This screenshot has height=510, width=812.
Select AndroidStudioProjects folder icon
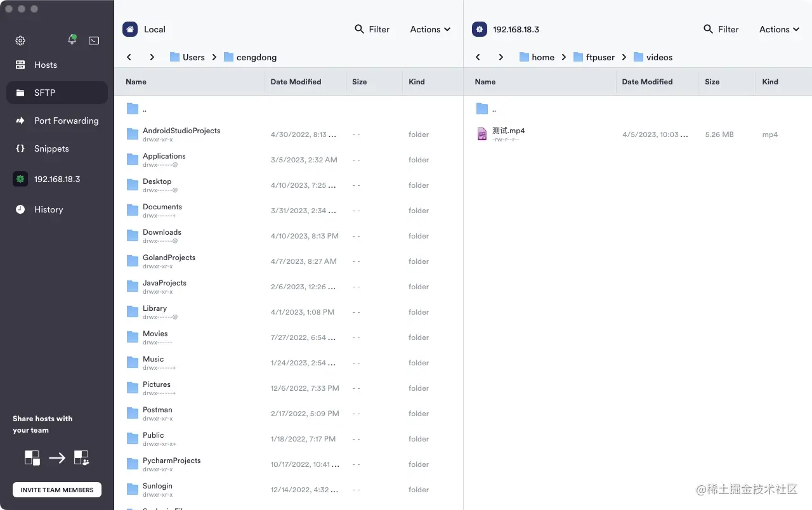(133, 134)
